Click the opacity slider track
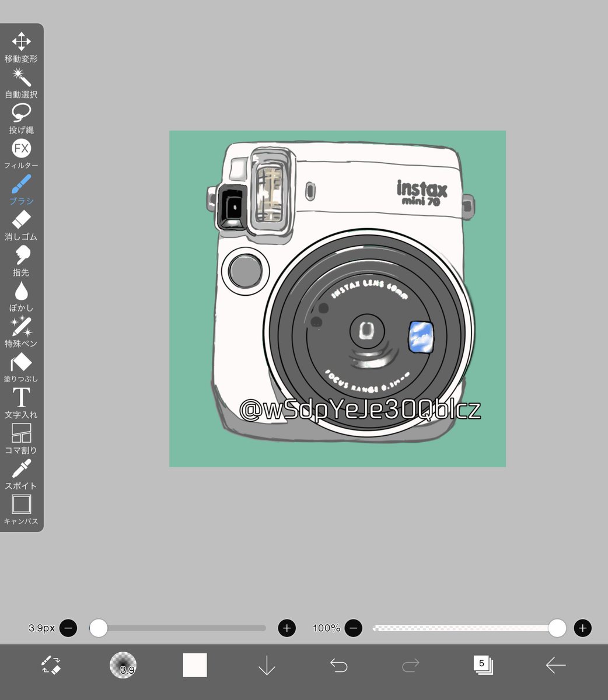Screen dimensions: 608x700 click(469, 628)
